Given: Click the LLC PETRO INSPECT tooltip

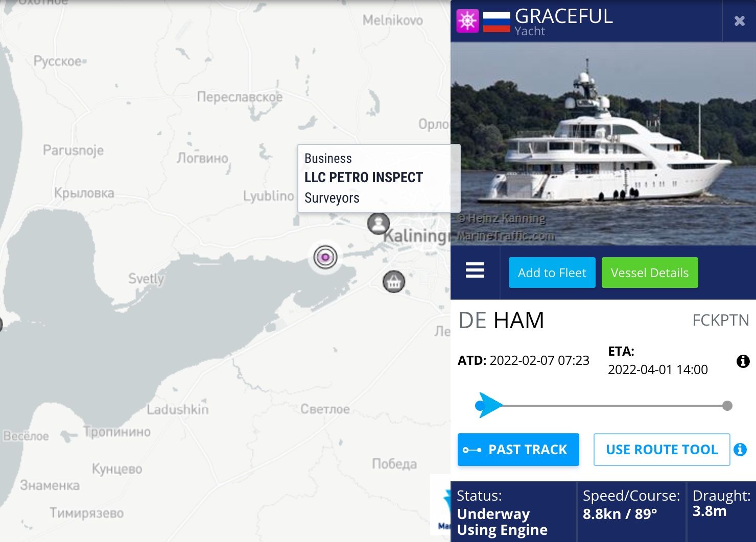Looking at the screenshot, I should (379, 178).
